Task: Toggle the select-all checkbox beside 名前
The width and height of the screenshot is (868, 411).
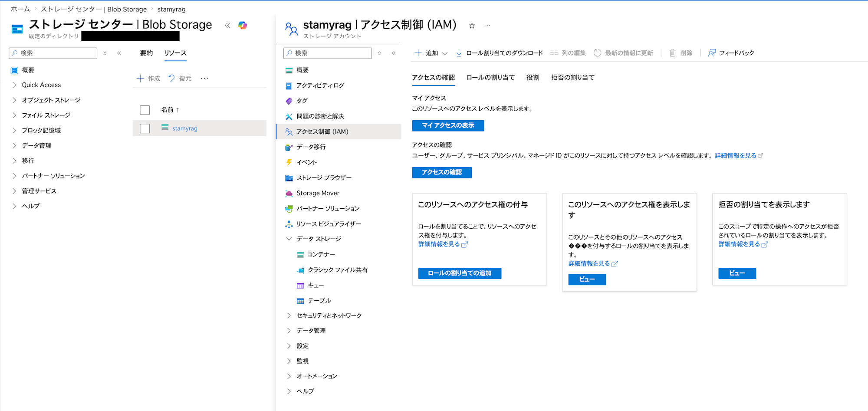Action: point(145,110)
